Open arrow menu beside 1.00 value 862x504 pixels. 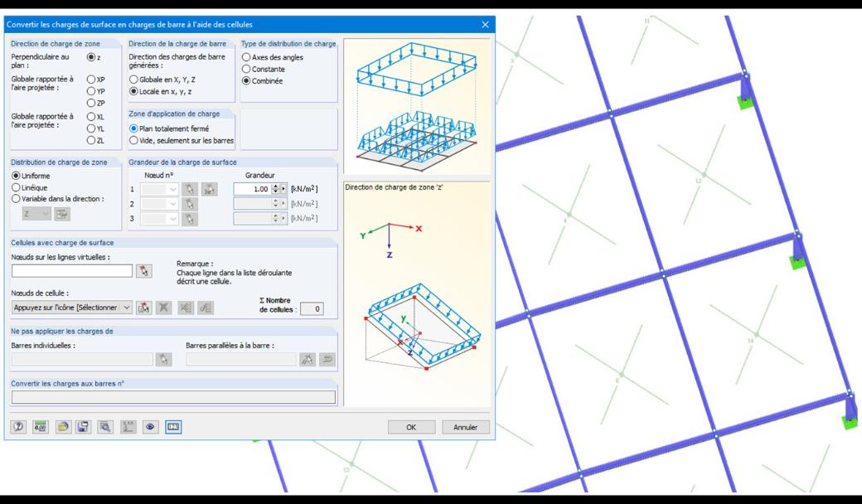pyautogui.click(x=283, y=189)
